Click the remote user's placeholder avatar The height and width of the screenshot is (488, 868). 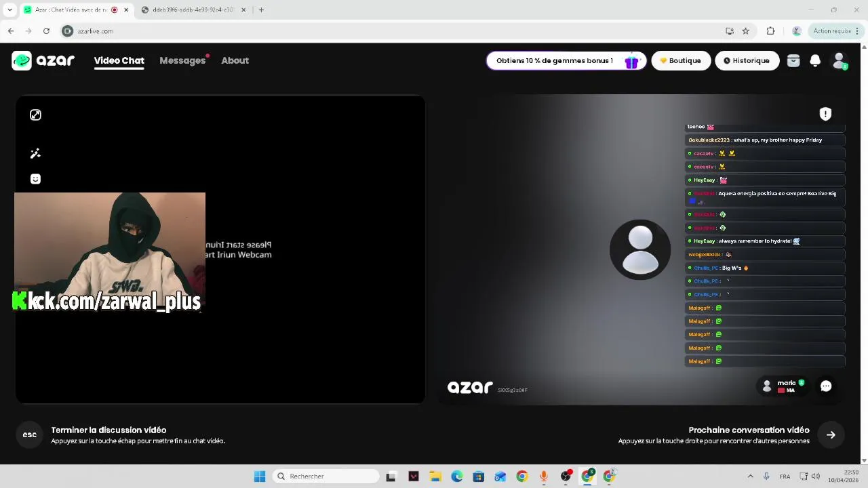640,249
